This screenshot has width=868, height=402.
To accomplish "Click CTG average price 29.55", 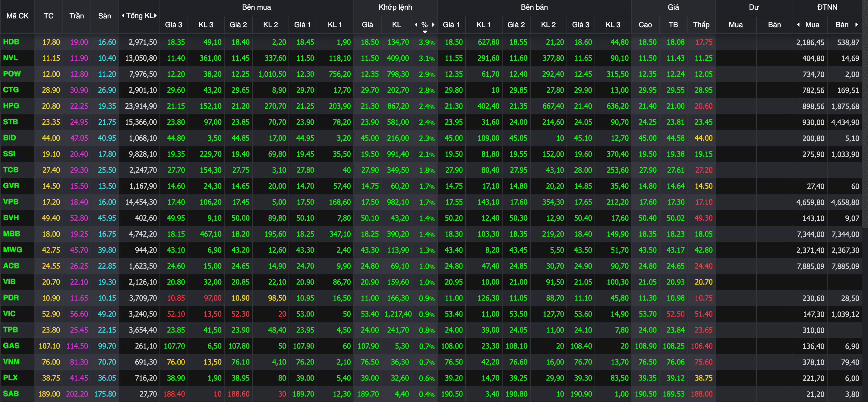I will (x=676, y=90).
